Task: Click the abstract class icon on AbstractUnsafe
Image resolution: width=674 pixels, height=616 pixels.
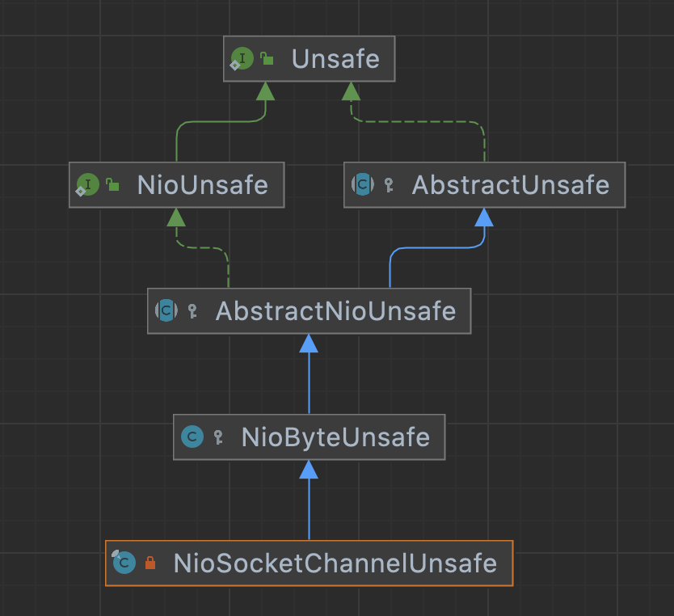Action: [362, 185]
